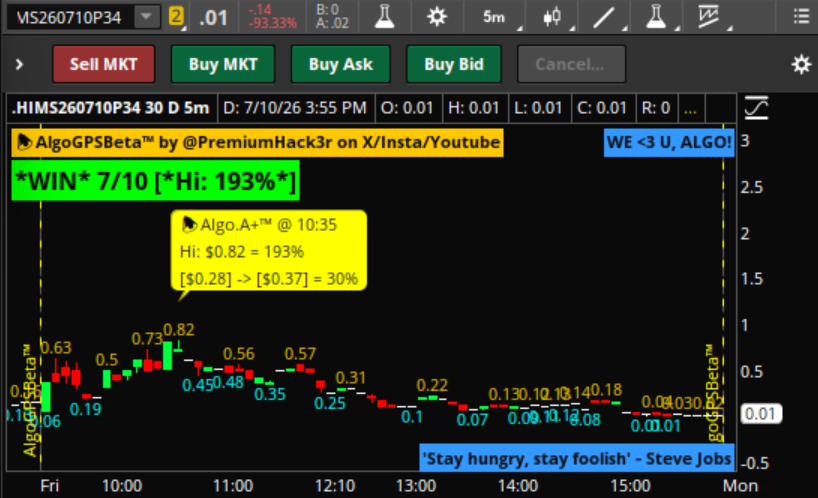Click the Cancel... button
The width and height of the screenshot is (818, 498).
point(571,64)
